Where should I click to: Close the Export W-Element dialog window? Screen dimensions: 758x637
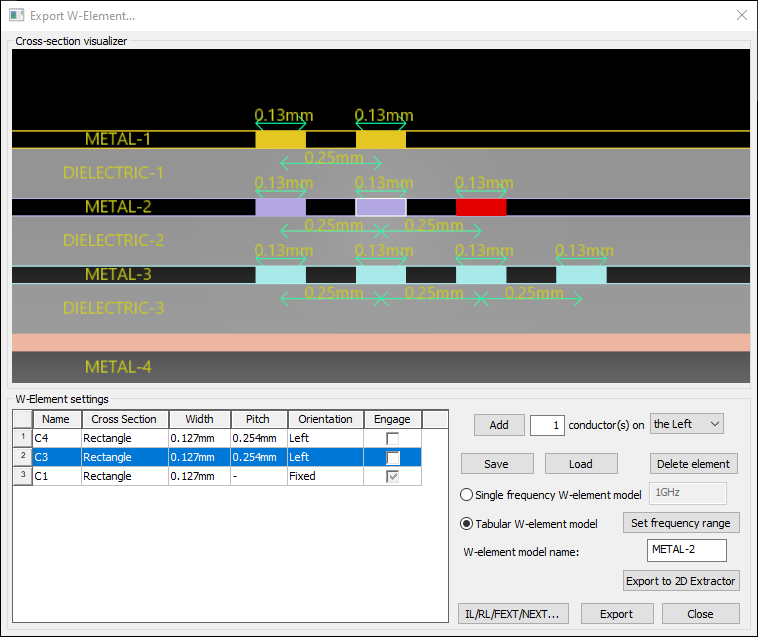click(741, 16)
